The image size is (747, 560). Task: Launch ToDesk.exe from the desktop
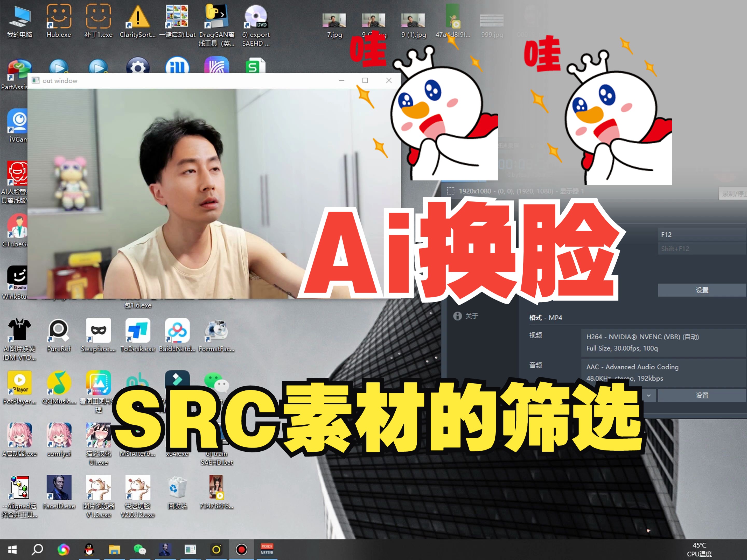137,335
